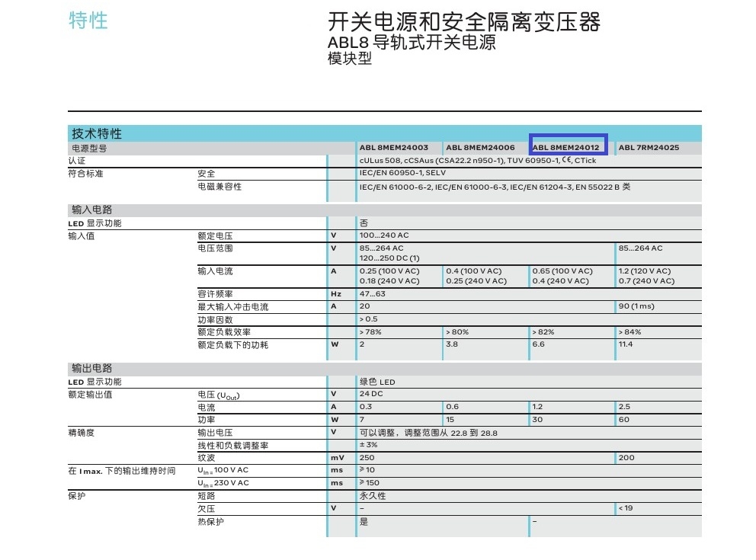This screenshot has height=560, width=756.
Task: Click the 欠压 label
Action: coord(207,509)
